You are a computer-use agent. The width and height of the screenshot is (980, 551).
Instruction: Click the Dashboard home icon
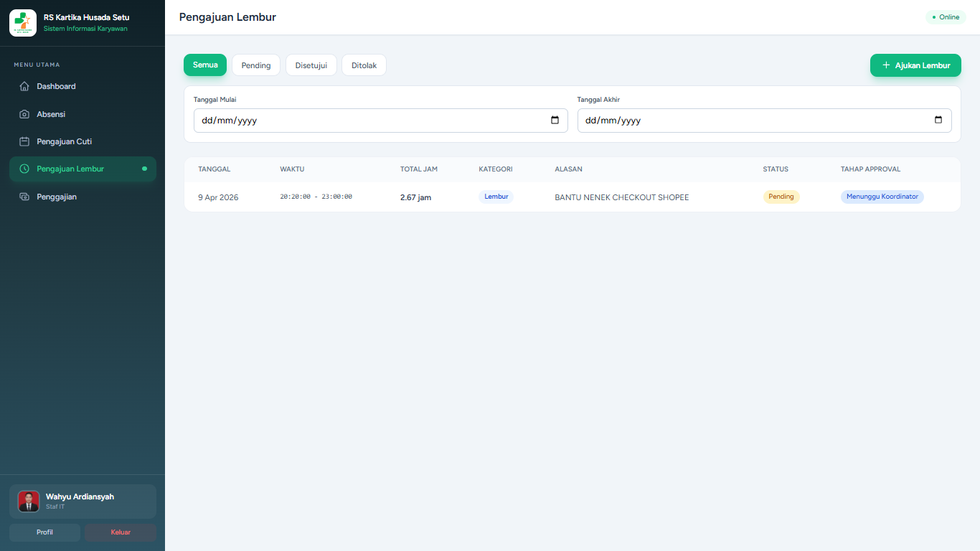(24, 86)
